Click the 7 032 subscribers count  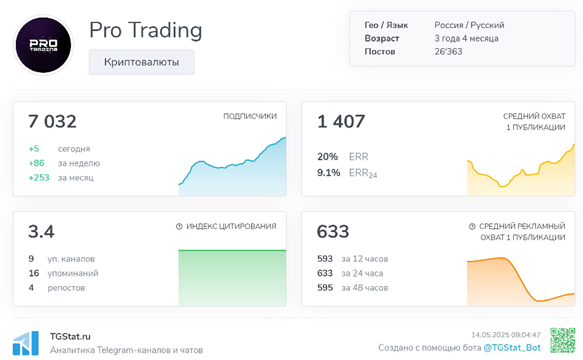52,122
